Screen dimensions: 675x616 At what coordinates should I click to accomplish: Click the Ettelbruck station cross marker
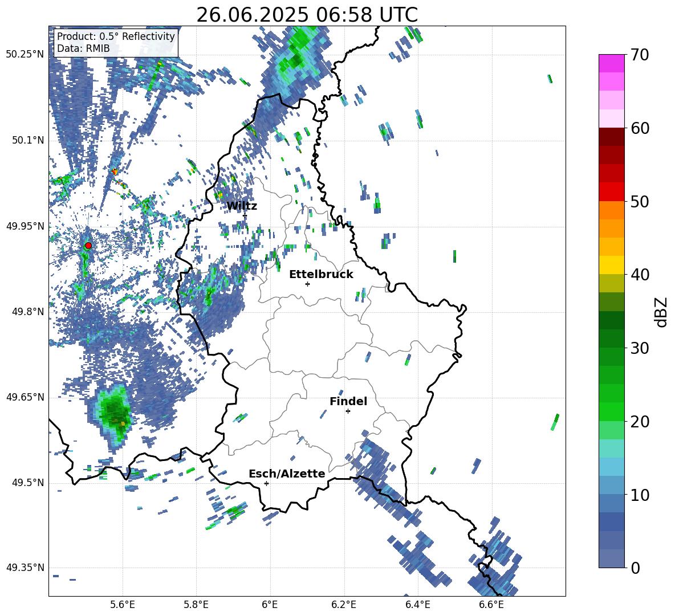[307, 284]
